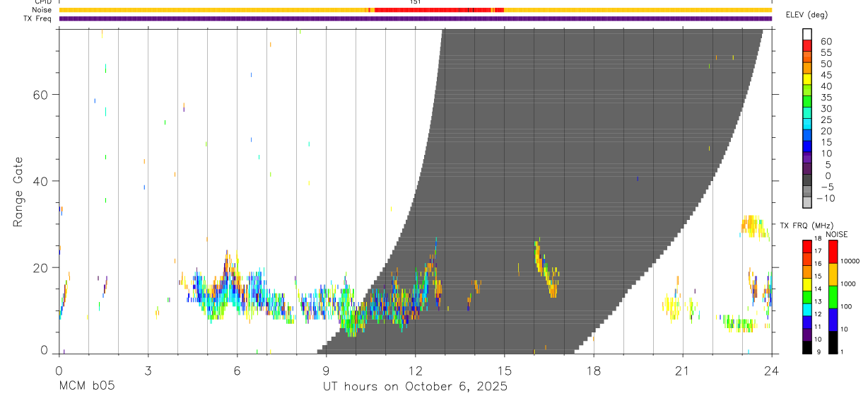Click the "21" tick label on the UT hours axis
The width and height of the screenshot is (868, 401).
tap(682, 371)
